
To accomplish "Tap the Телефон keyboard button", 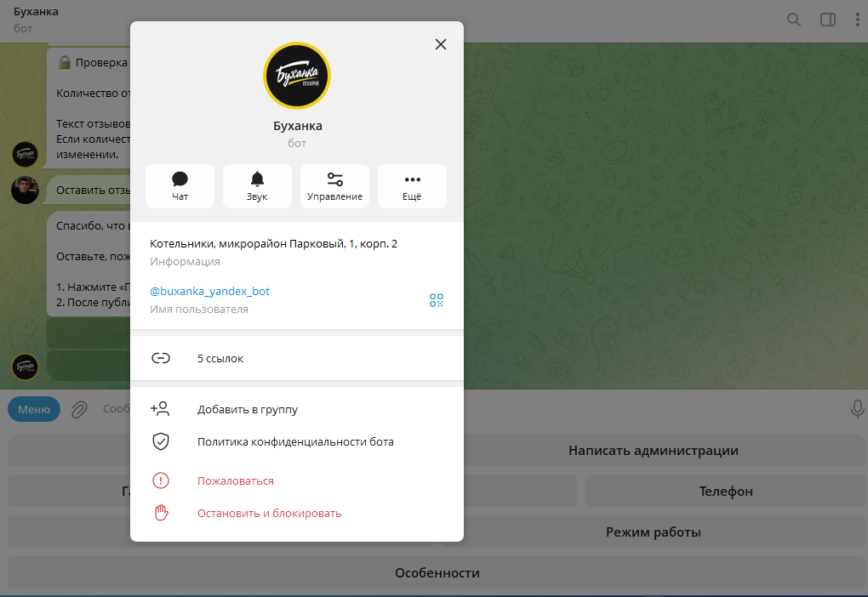I will pyautogui.click(x=726, y=492).
